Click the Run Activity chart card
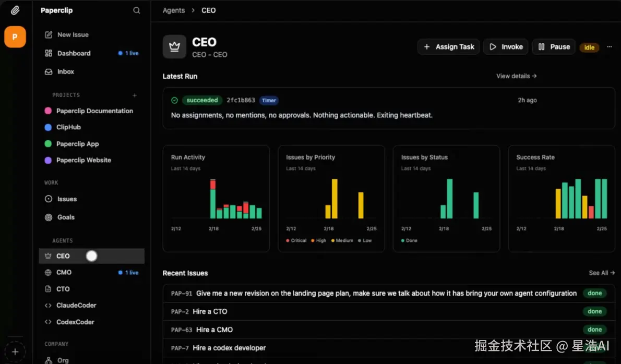The width and height of the screenshot is (621, 364). point(216,199)
